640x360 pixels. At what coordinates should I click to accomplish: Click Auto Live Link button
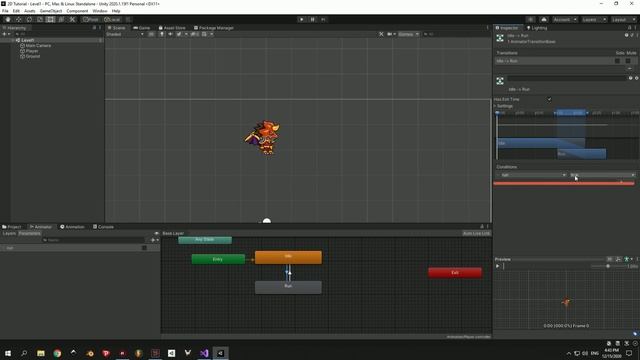coord(476,233)
